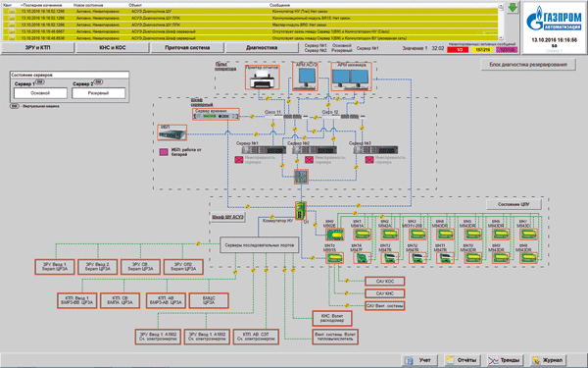The width and height of the screenshot is (588, 368).
Task: Select Вент. системы Взлет тепловычислитель box
Action: 335,337
